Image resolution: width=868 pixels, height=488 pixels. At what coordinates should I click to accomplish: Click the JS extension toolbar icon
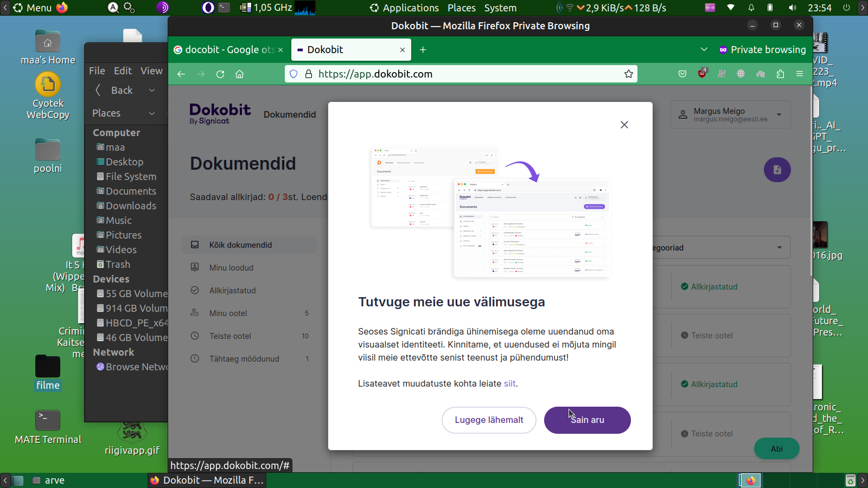[722, 74]
